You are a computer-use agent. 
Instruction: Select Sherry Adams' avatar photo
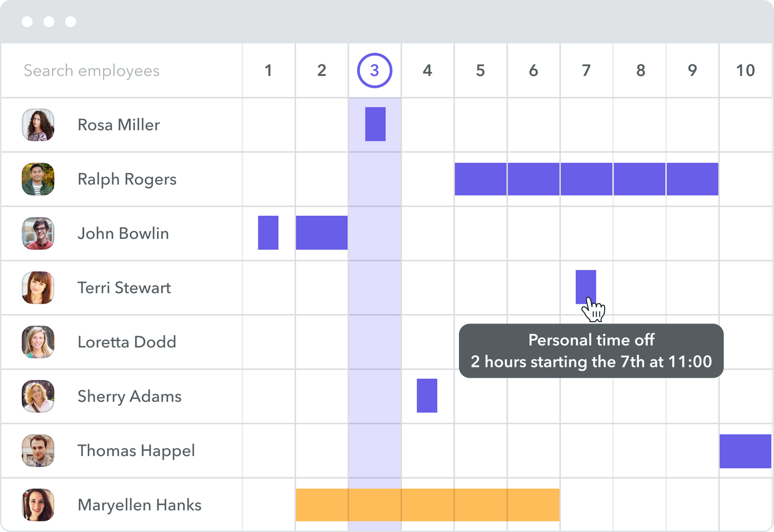coord(38,396)
